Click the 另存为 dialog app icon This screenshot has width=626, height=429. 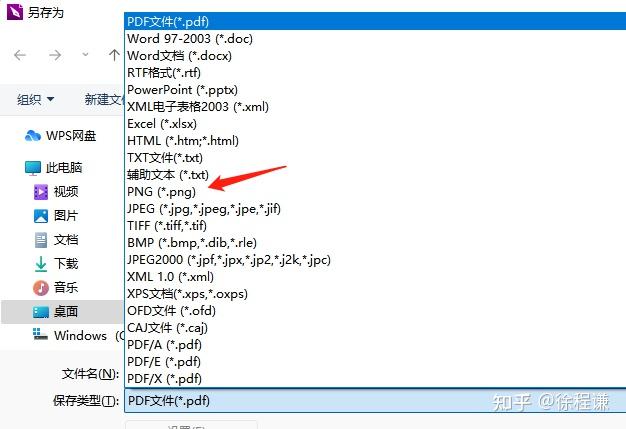click(15, 12)
